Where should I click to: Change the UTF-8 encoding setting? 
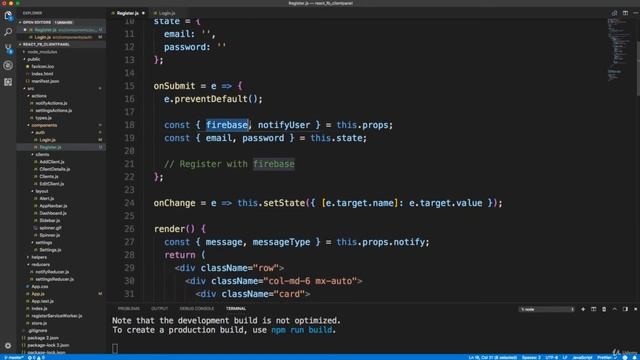pos(551,358)
